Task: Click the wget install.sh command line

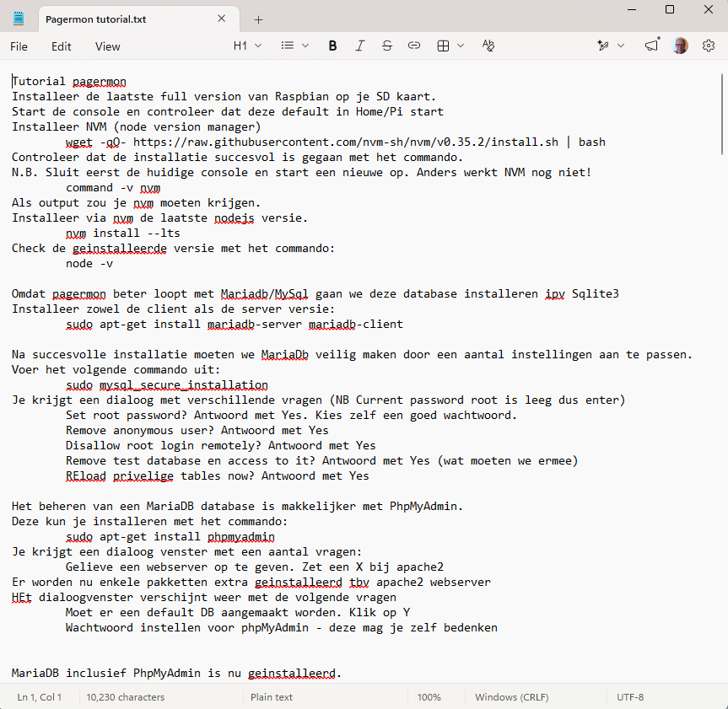Action: tap(336, 142)
